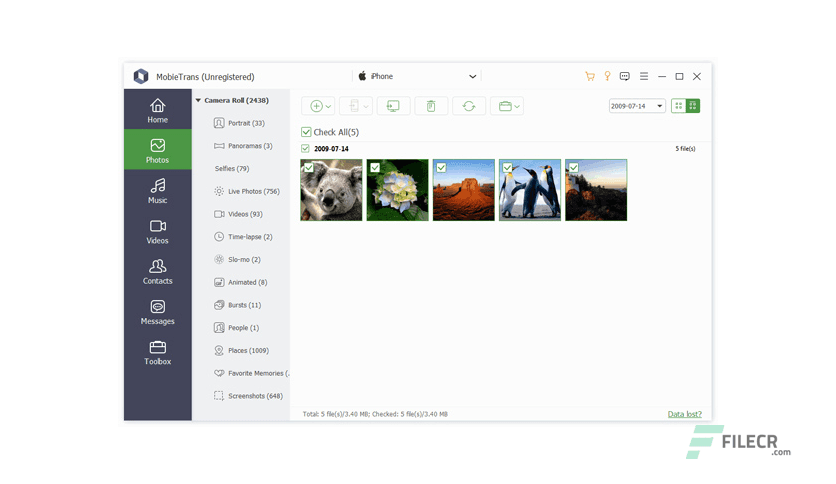Uncheck the penguins photo checkbox
The image size is (836, 484).
[x=507, y=167]
